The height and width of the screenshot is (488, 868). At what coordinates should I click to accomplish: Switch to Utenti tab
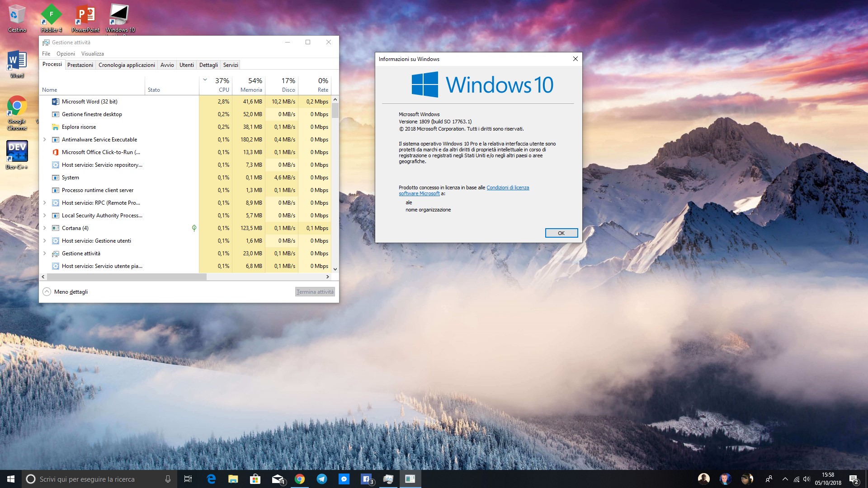click(186, 65)
